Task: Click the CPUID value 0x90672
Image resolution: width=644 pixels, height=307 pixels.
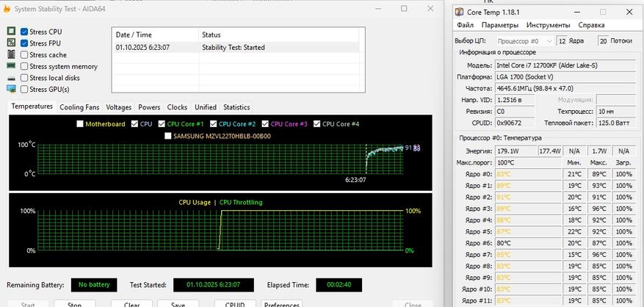Action: (x=515, y=123)
